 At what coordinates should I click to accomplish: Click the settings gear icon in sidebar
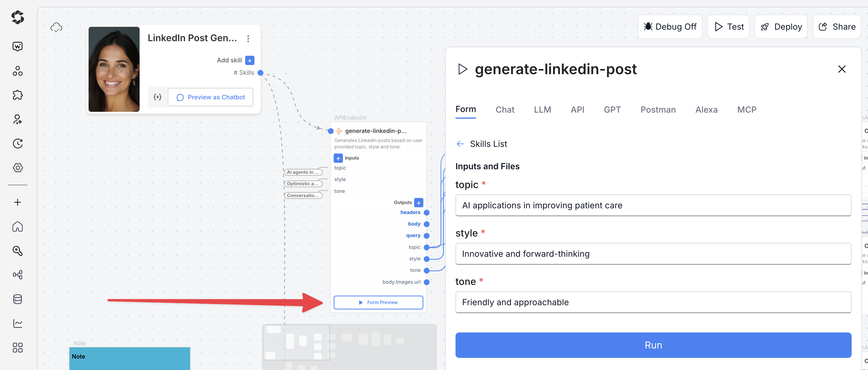tap(18, 168)
